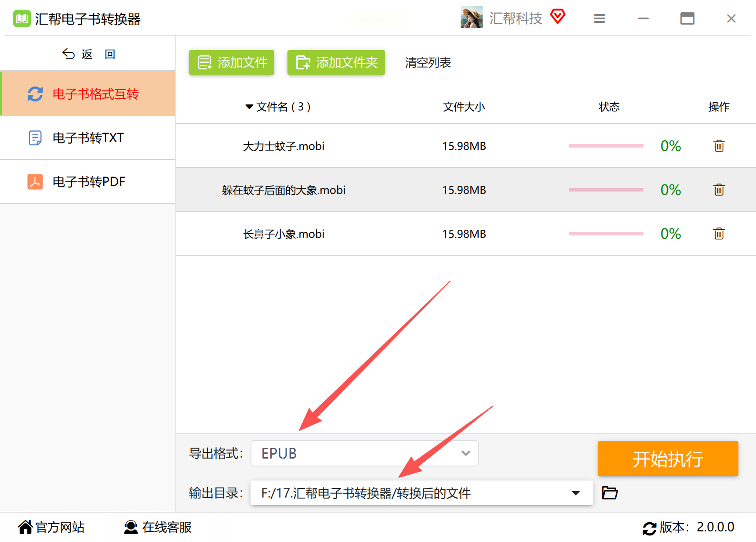756x542 pixels.
Task: Click the version refresh icon
Action: [649, 528]
